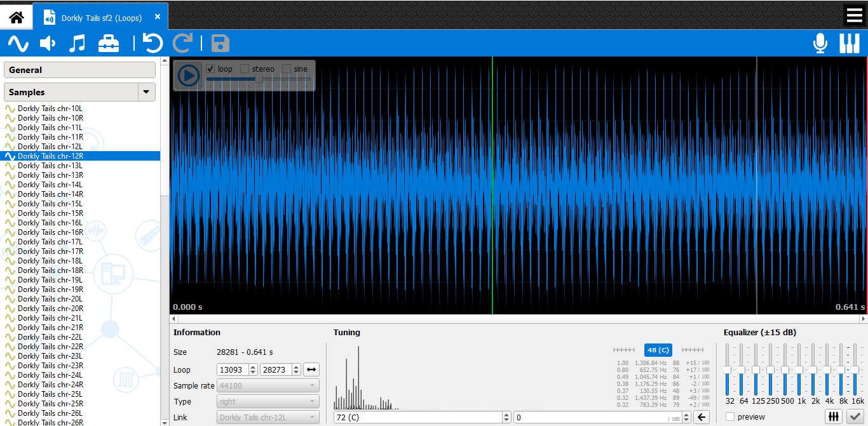Click the music note presets icon
The width and height of the screenshot is (868, 426).
pos(77,44)
